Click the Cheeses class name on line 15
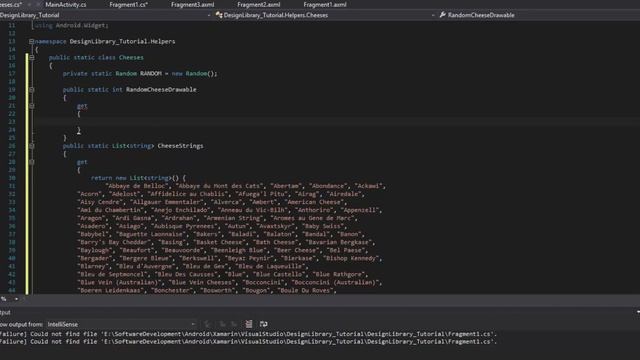 point(131,58)
